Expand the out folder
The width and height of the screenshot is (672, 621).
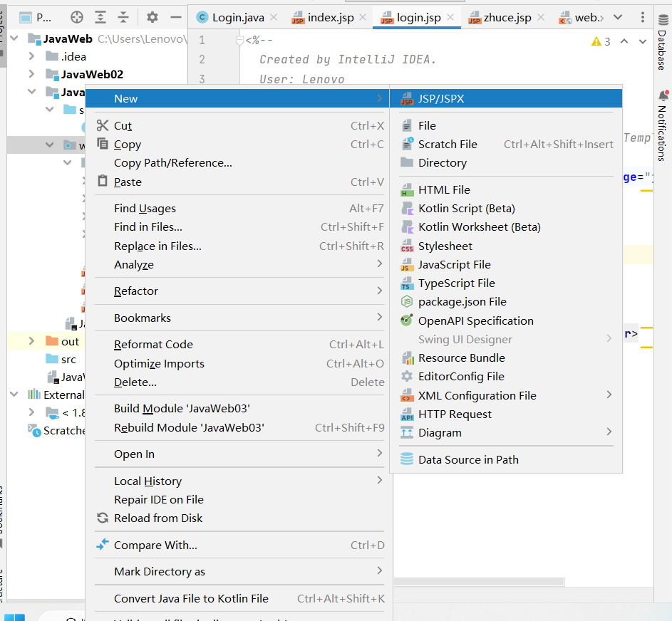point(31,341)
